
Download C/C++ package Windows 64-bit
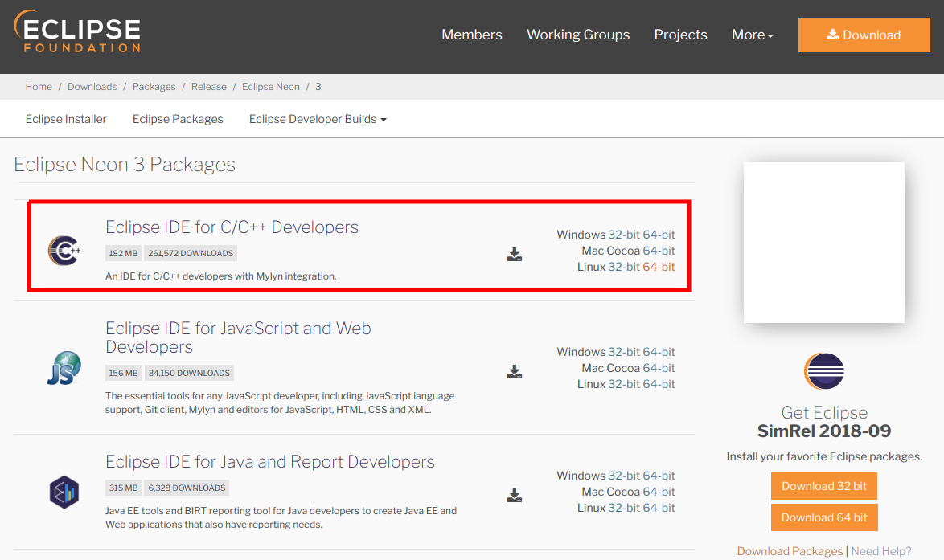click(659, 235)
